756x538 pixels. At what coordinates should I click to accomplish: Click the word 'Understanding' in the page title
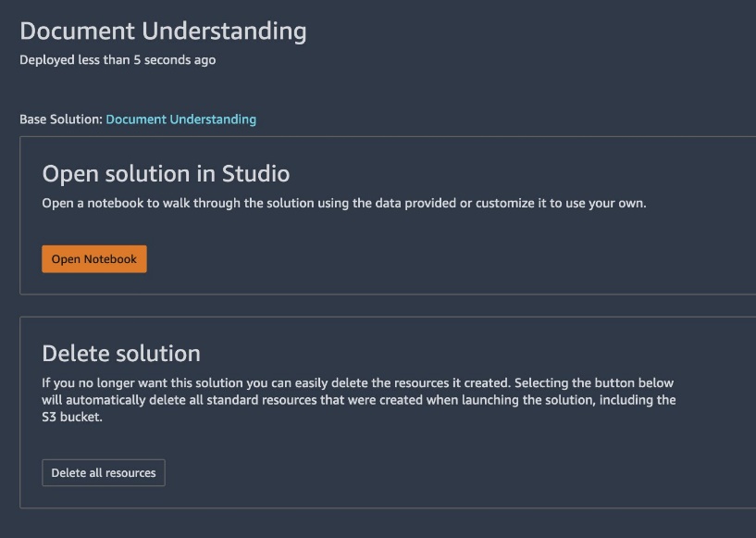(x=224, y=31)
